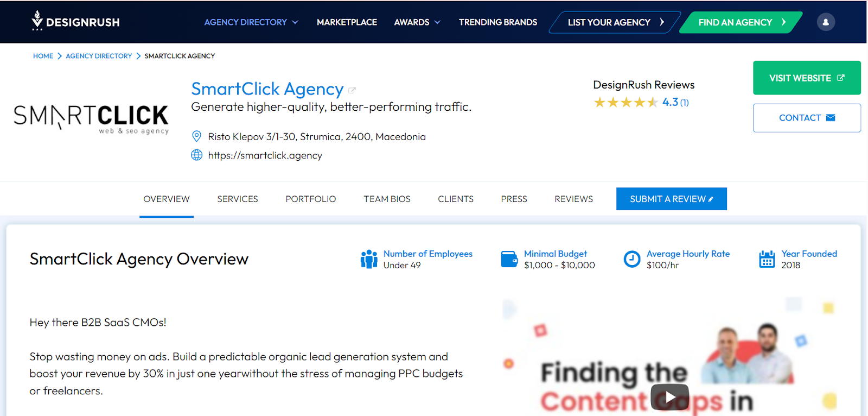Click the SmartClick Agency title link
Viewport: 868px width, 416px height.
[x=267, y=89]
